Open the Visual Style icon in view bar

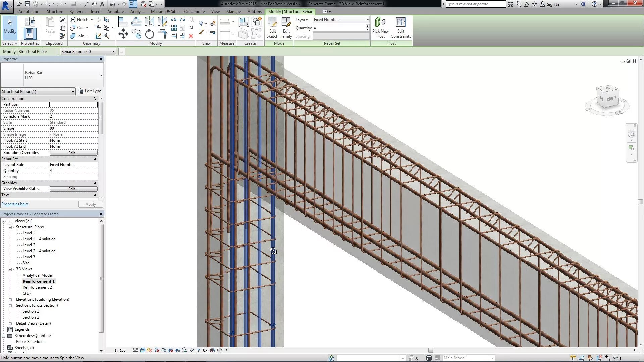point(143,350)
